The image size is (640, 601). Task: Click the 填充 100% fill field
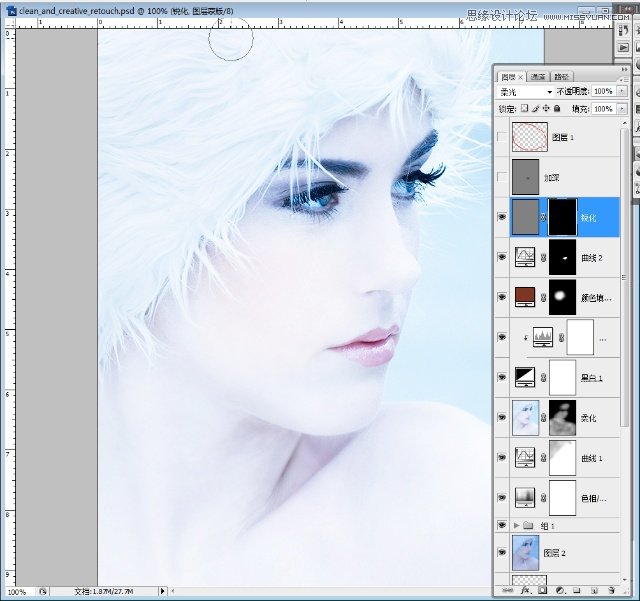(603, 109)
